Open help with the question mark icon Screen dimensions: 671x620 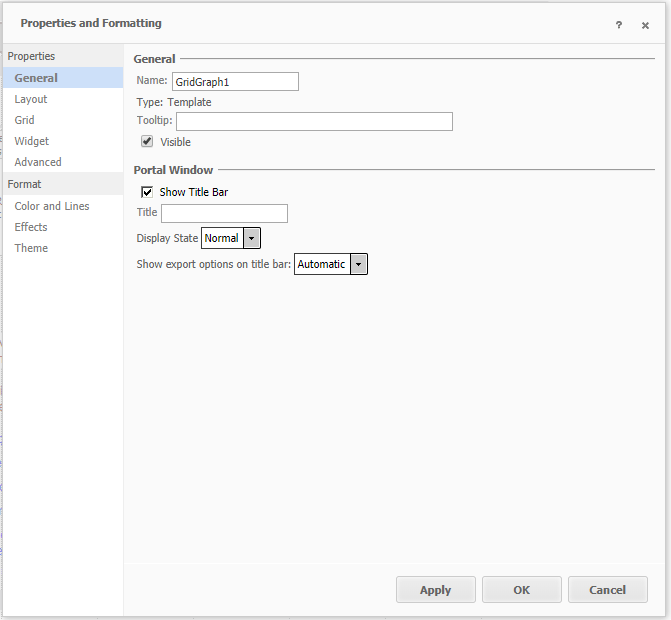point(619,25)
